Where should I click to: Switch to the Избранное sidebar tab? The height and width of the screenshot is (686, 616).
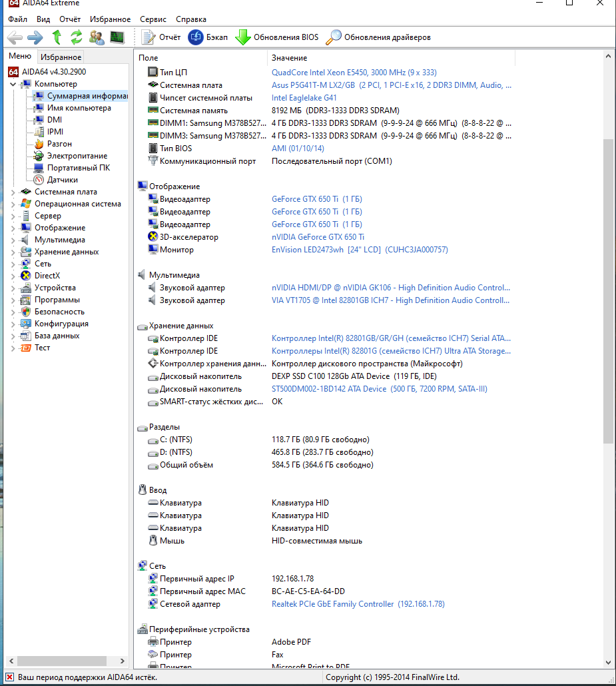[61, 57]
